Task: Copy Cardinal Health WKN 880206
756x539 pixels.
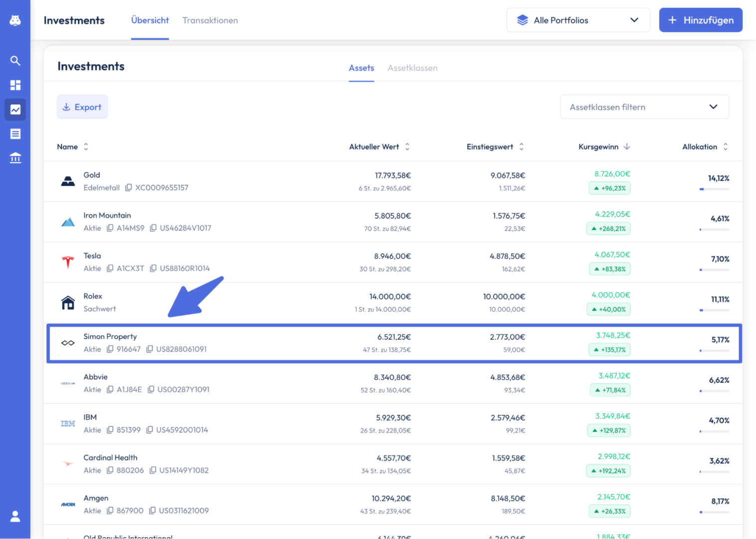Action: (110, 471)
